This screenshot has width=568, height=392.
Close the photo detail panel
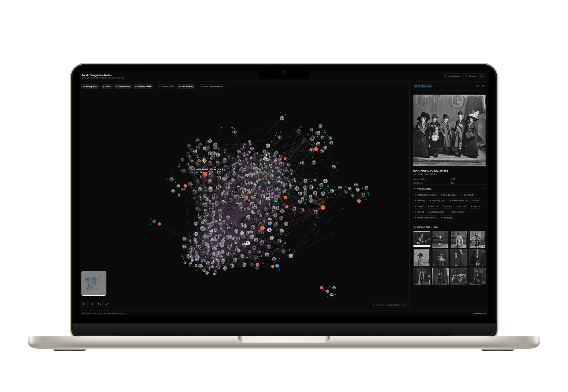tap(483, 86)
